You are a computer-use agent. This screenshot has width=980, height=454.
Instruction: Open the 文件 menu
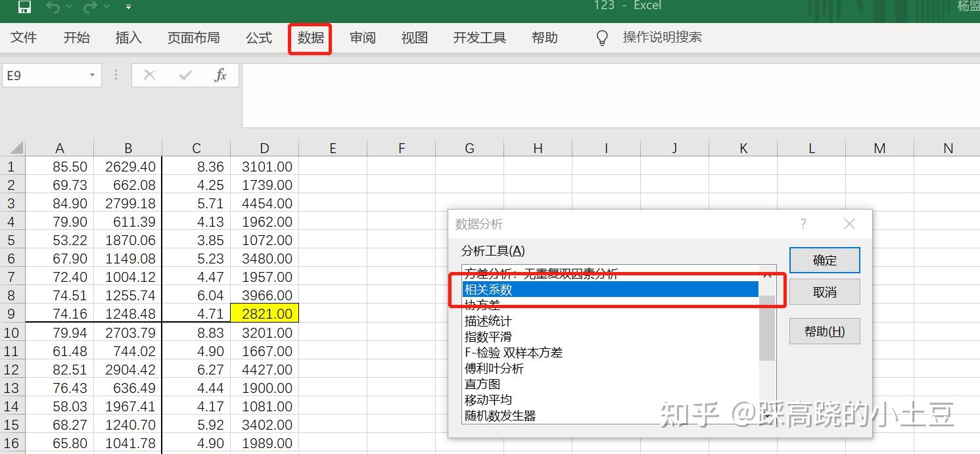tap(24, 37)
